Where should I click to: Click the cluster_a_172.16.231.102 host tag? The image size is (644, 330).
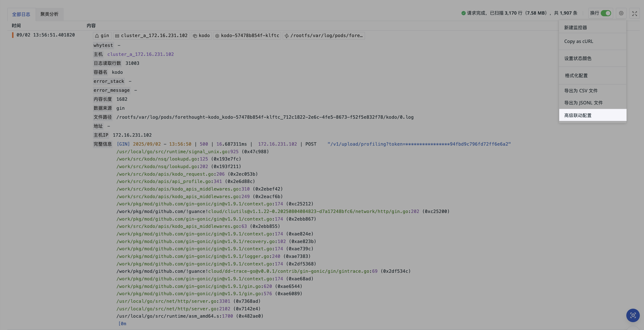[x=151, y=36]
